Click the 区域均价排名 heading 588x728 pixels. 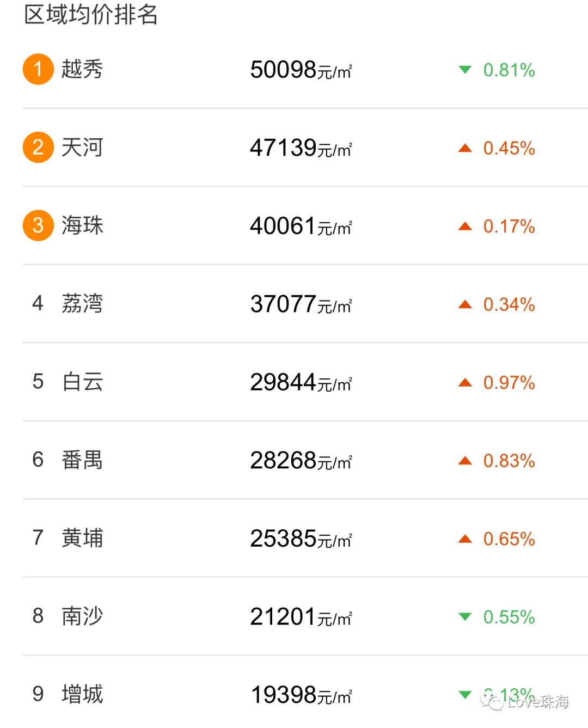91,14
